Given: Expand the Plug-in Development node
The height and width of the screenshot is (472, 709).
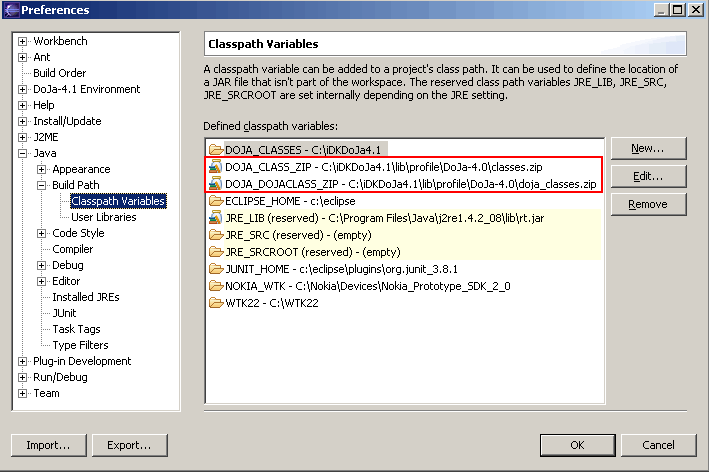Looking at the screenshot, I should point(22,361).
